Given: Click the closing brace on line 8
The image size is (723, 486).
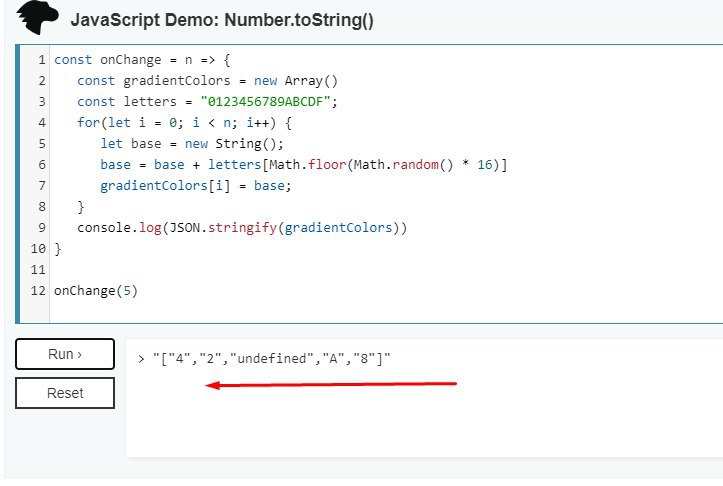Looking at the screenshot, I should (x=81, y=207).
